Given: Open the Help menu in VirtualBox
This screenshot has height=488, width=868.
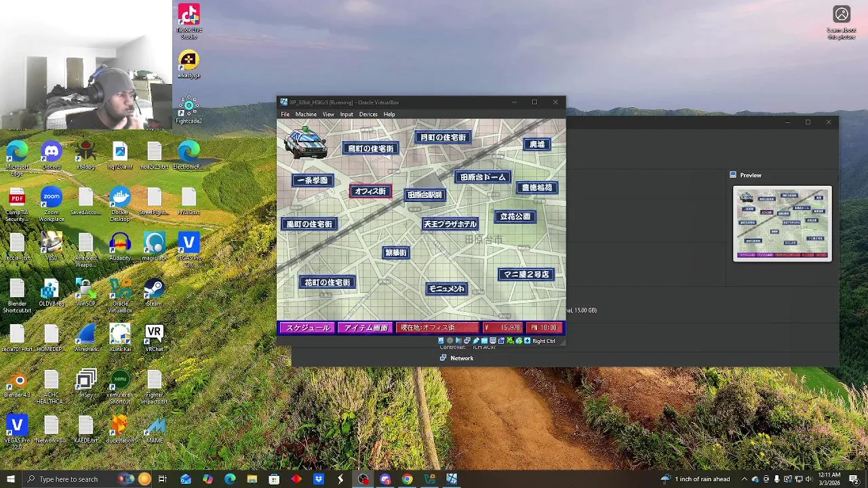Looking at the screenshot, I should [x=389, y=114].
